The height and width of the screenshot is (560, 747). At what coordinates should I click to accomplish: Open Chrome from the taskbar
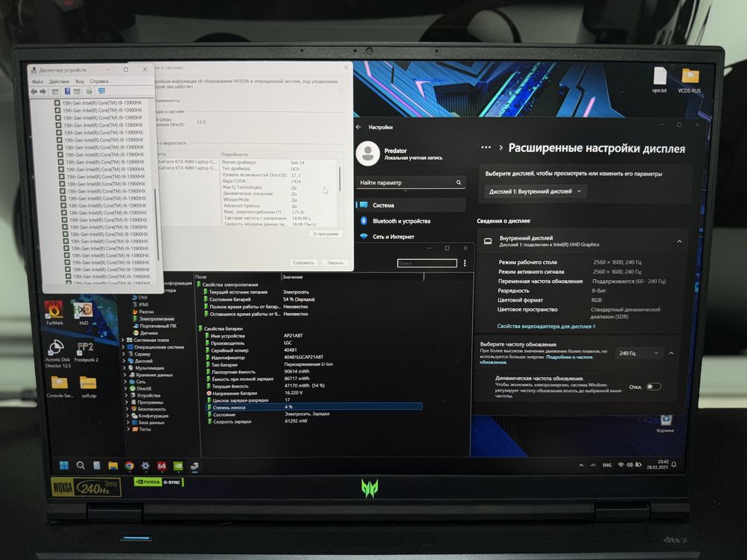[x=129, y=466]
